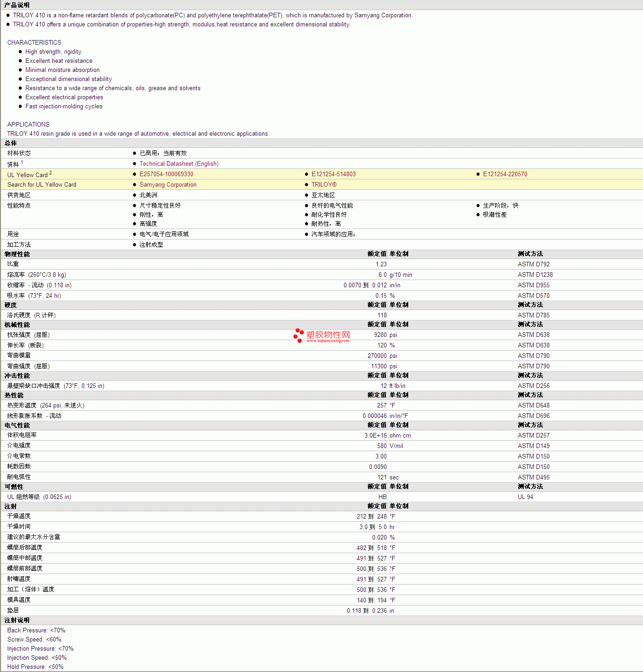Click the 'V/mil' unit cell
The image size is (643, 672).
pos(396,446)
